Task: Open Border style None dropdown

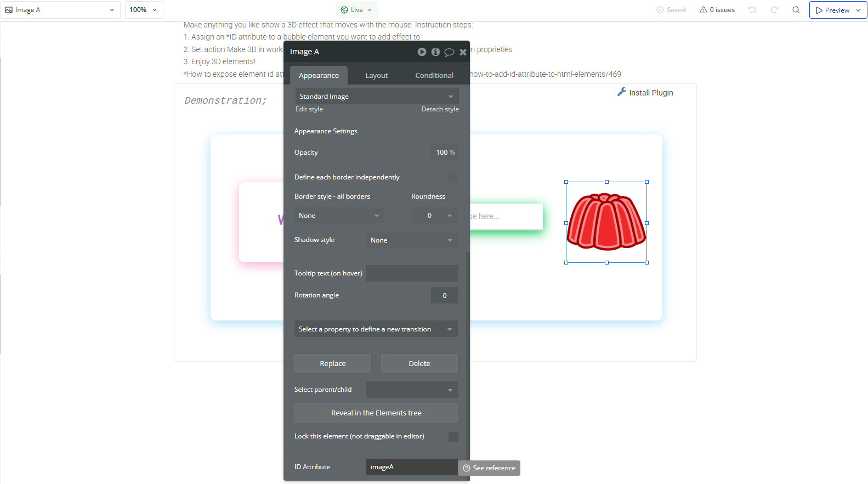Action: click(x=339, y=216)
